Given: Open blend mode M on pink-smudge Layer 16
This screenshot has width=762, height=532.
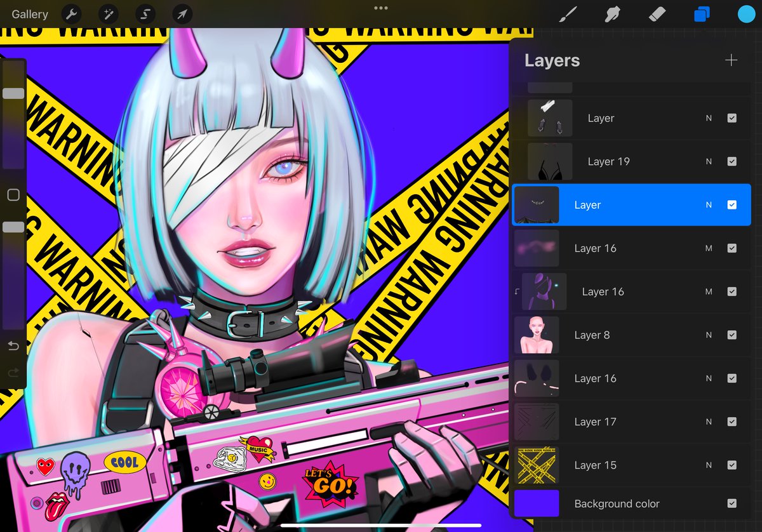Looking at the screenshot, I should (x=709, y=248).
